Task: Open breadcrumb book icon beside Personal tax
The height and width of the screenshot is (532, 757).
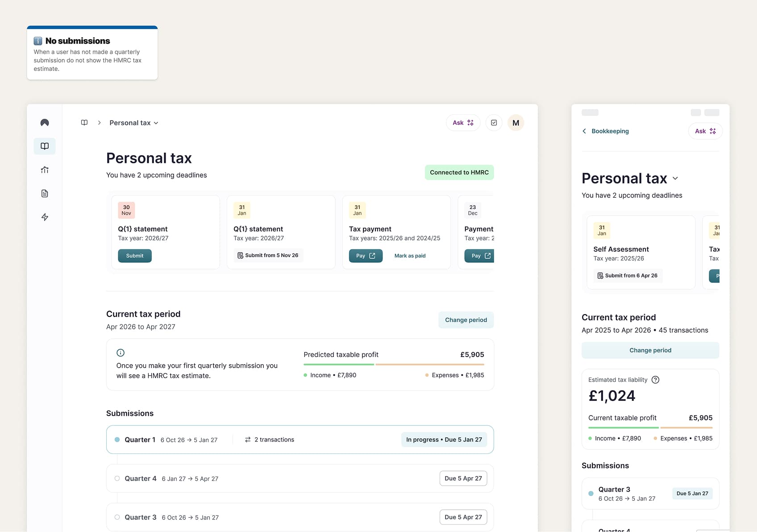Action: 84,122
